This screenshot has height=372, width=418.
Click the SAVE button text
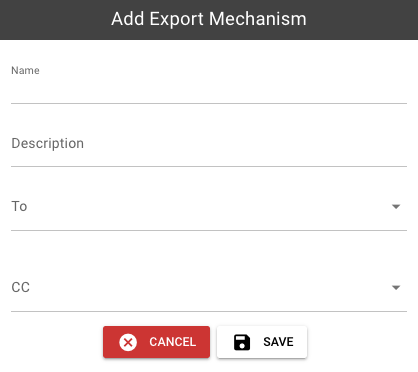pos(278,342)
